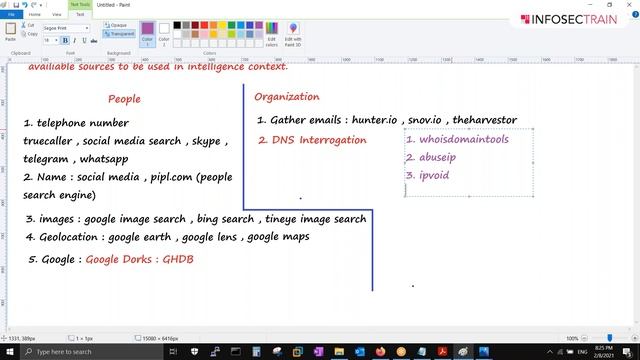The width and height of the screenshot is (640, 360).
Task: Show hidden system tray icons
Action: tap(550, 351)
